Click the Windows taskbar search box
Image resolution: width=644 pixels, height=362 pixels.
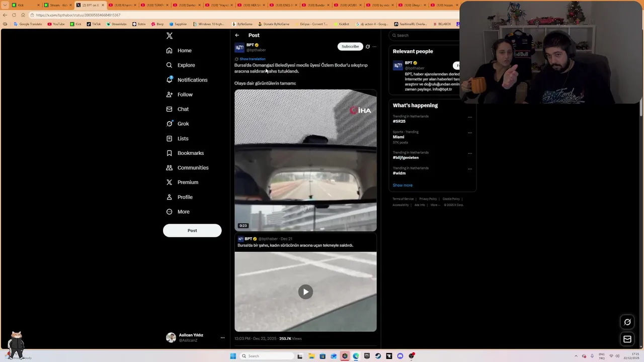[x=267, y=356]
